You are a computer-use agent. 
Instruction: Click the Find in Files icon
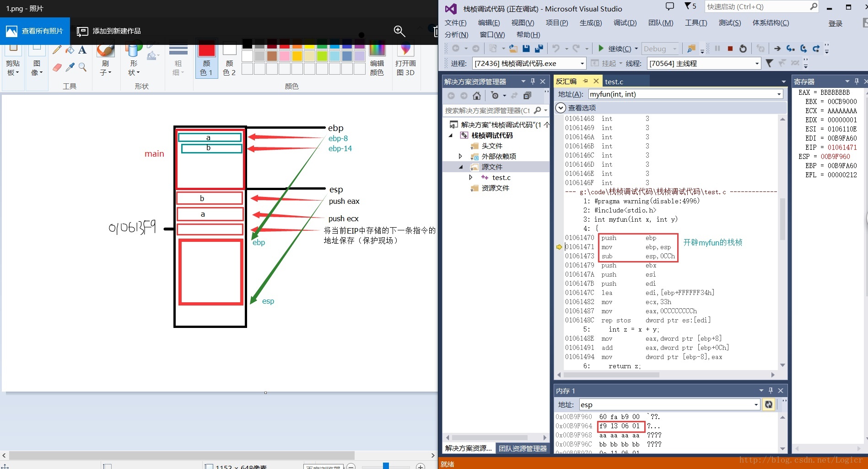click(691, 49)
